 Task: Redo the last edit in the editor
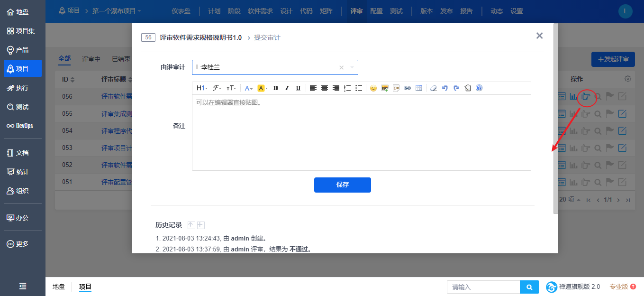(x=456, y=88)
